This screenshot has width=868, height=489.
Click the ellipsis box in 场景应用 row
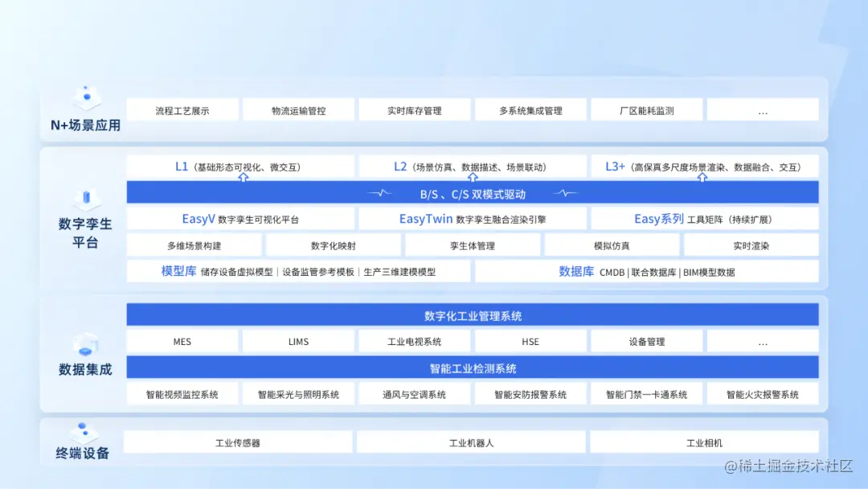pos(763,110)
